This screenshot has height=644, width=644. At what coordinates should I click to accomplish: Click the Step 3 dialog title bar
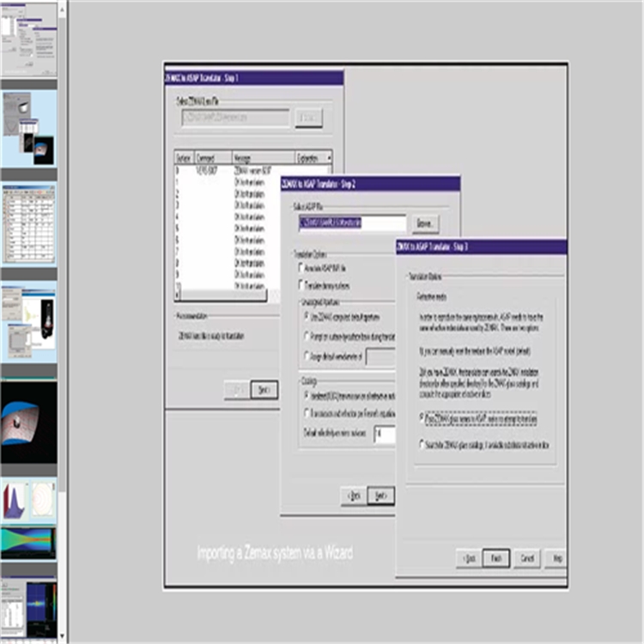coord(482,246)
